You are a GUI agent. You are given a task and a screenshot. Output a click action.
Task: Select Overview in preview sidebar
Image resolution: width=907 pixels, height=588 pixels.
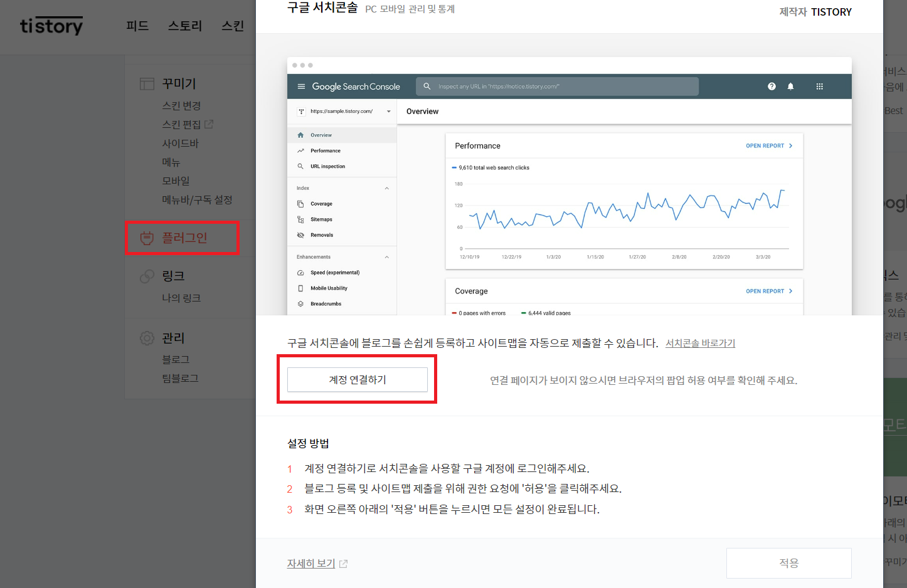342,135
